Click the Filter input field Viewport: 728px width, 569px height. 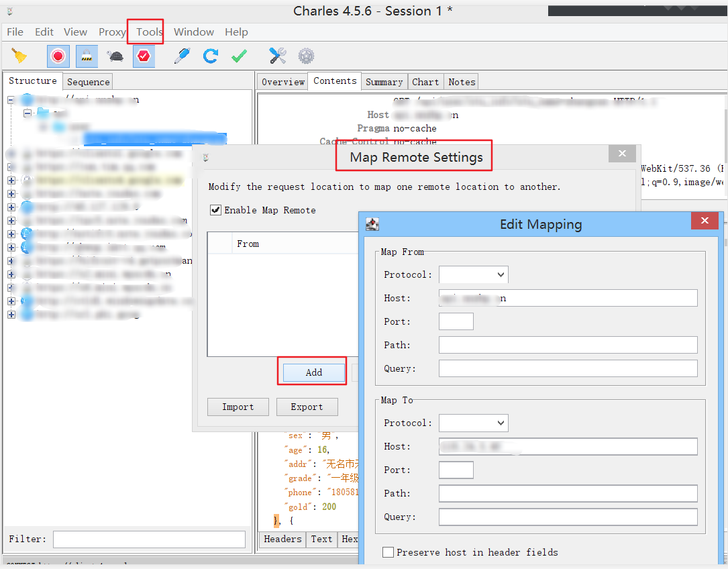149,539
